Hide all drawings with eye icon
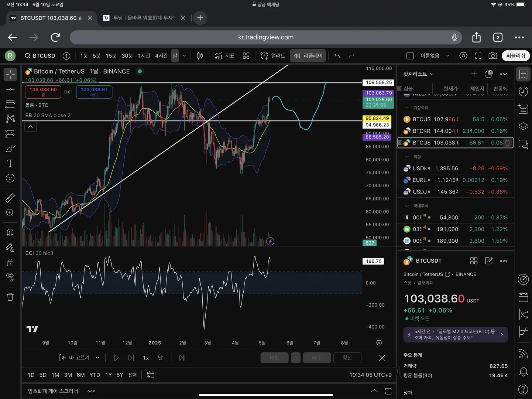The width and height of the screenshot is (532, 399). pos(10,277)
